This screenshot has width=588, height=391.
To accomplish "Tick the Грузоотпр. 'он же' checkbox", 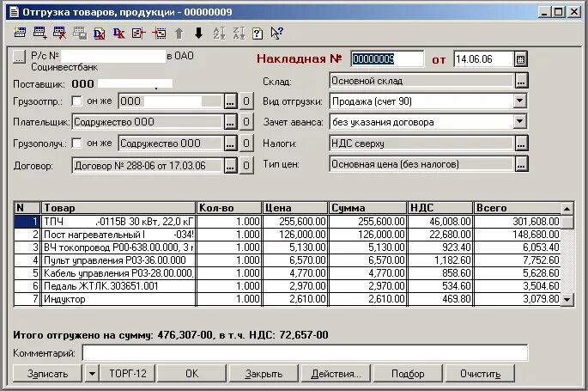I will click(x=76, y=101).
